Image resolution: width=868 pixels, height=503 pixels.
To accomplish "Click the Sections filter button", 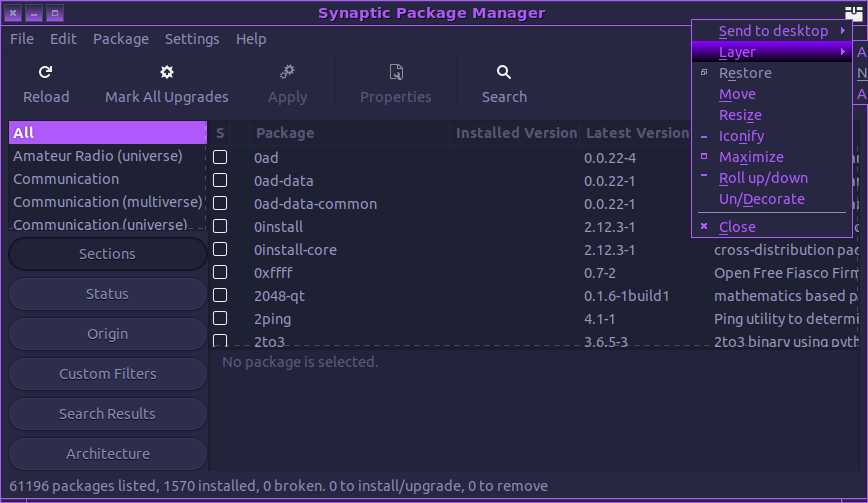I will [x=107, y=254].
